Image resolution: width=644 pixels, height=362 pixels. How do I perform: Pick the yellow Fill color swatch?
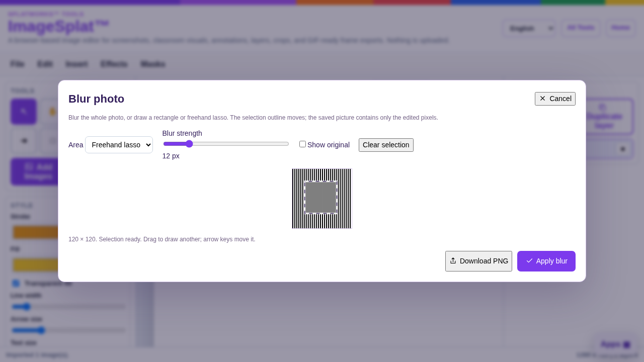[x=35, y=264]
